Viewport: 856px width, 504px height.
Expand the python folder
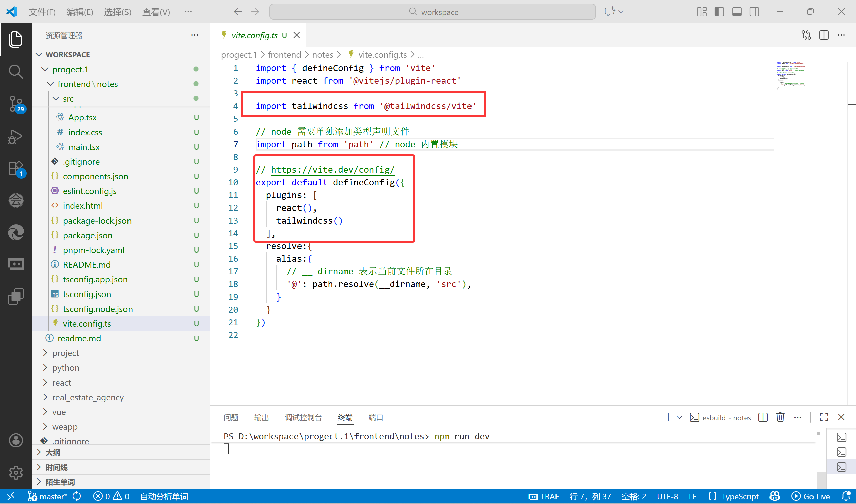click(x=66, y=368)
